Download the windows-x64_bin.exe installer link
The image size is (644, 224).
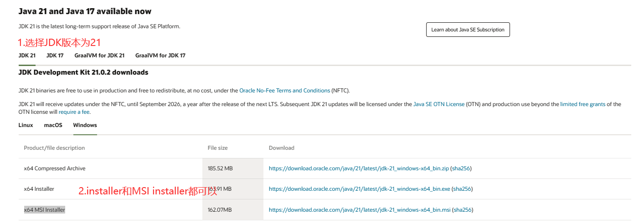pos(359,189)
